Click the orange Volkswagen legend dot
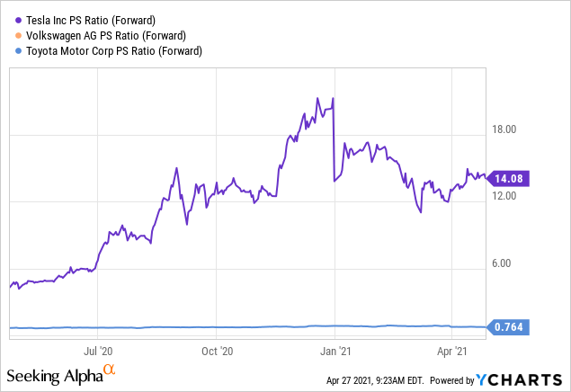This screenshot has width=571, height=392. 18,36
